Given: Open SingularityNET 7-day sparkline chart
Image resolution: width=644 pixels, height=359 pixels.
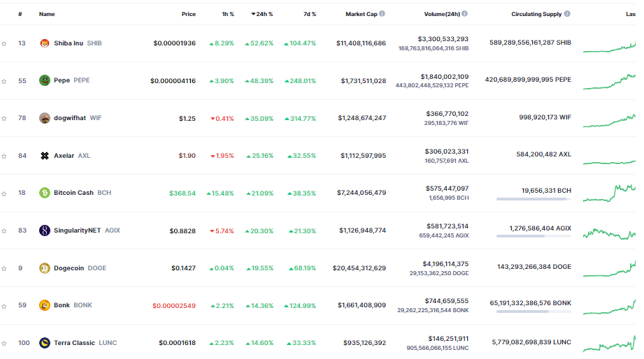Looking at the screenshot, I should coord(609,234).
